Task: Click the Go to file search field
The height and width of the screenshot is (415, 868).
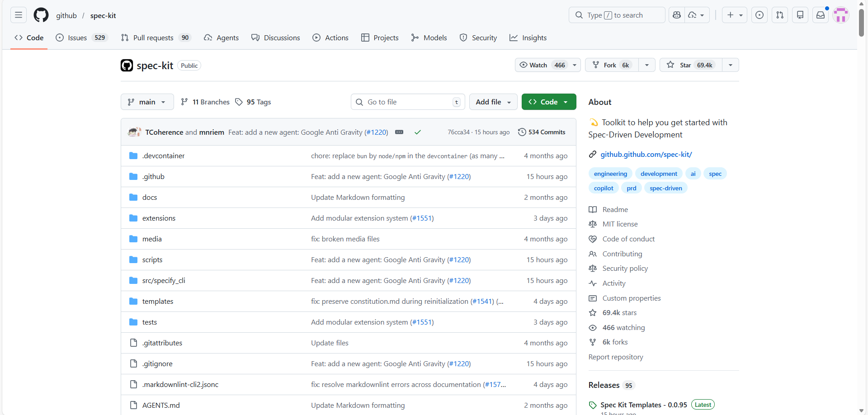Action: [407, 102]
